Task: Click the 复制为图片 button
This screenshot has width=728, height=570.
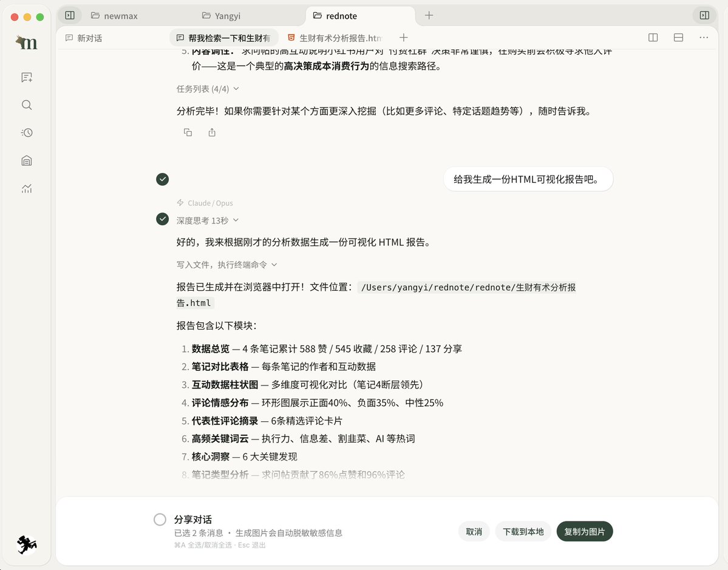Action: click(584, 531)
